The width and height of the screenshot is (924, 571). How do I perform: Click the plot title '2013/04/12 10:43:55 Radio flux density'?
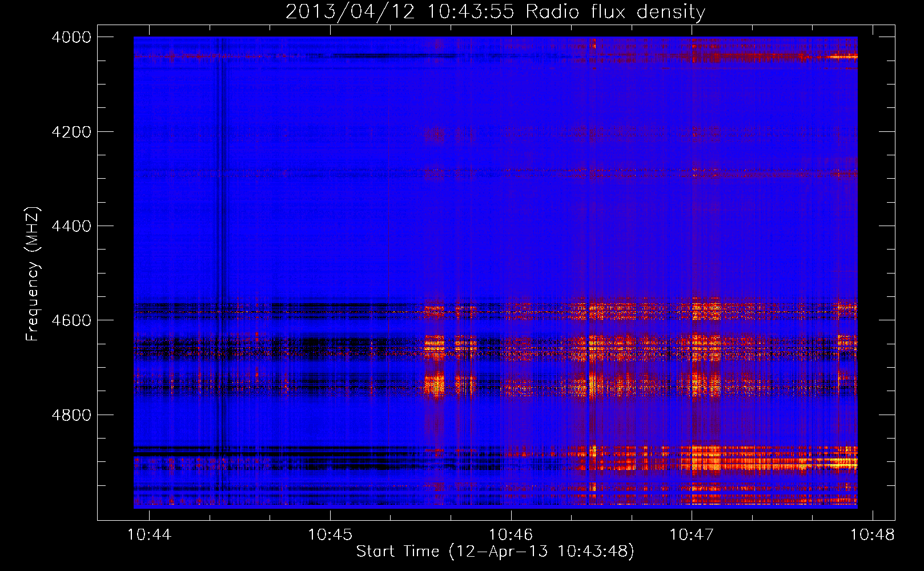point(495,11)
